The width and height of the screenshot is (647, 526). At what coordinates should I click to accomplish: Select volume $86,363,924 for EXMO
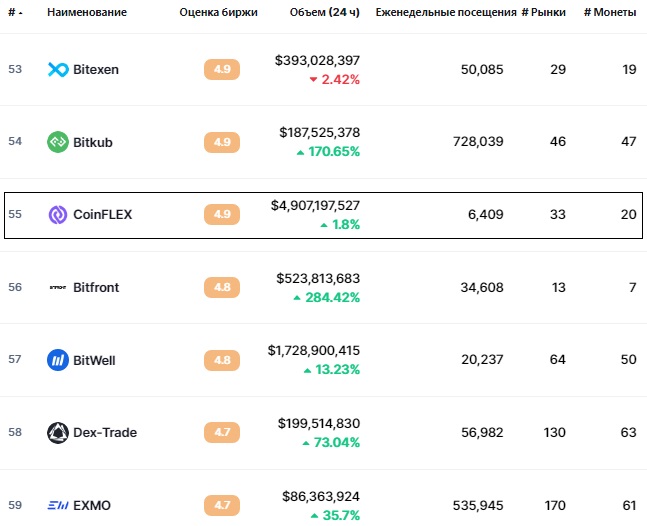coord(321,496)
